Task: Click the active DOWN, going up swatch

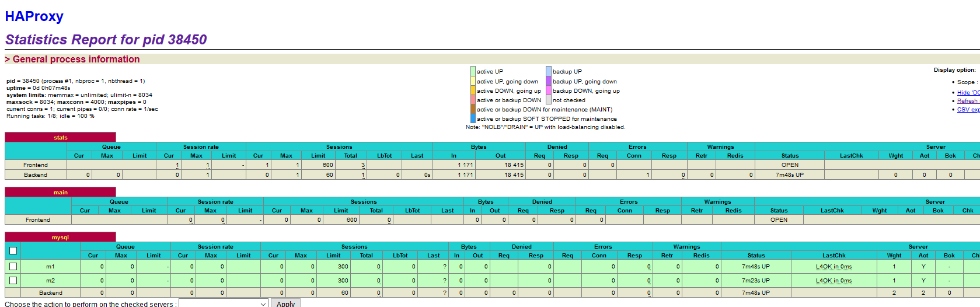Action: coord(473,90)
